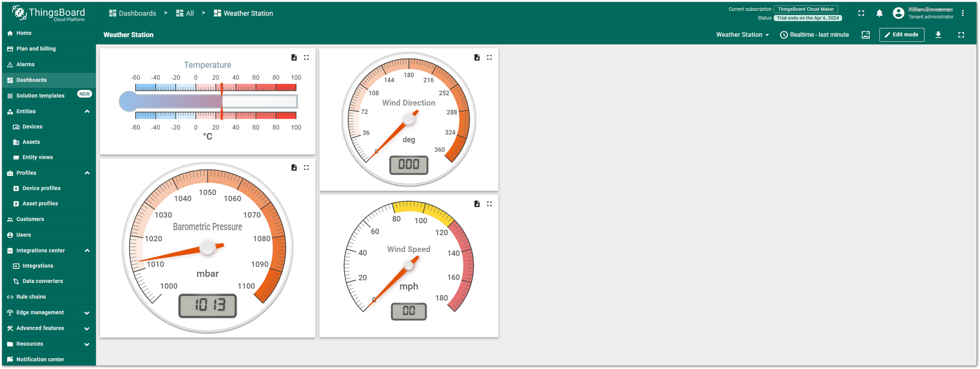The height and width of the screenshot is (369, 980).
Task: Open Device profiles page
Action: click(x=48, y=188)
